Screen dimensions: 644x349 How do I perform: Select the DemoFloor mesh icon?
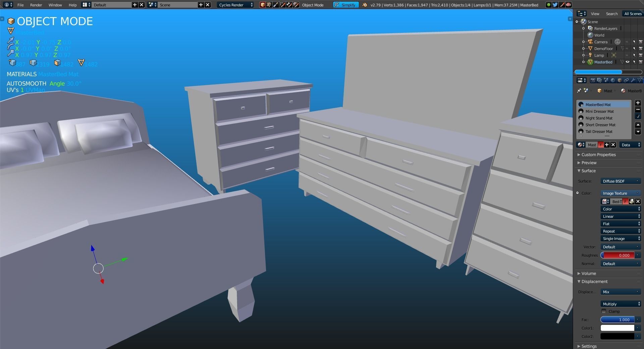click(590, 48)
